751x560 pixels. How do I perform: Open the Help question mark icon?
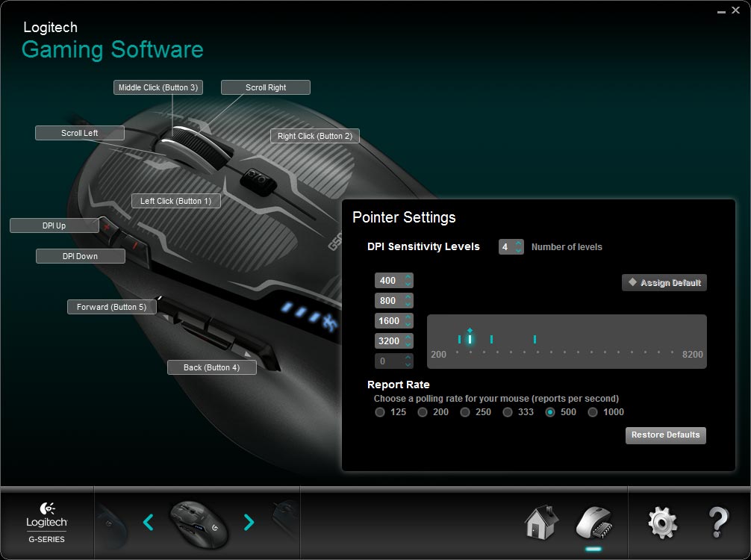pos(718,523)
